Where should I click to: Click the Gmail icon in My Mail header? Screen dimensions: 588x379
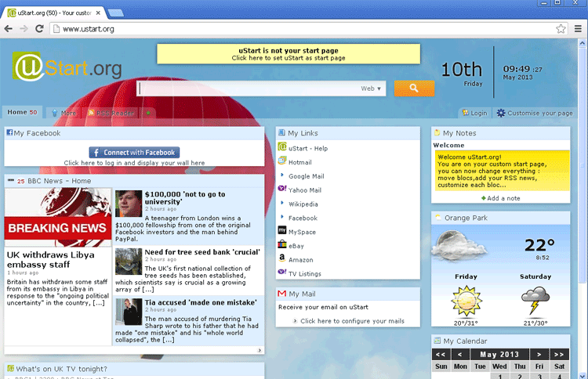tap(282, 294)
